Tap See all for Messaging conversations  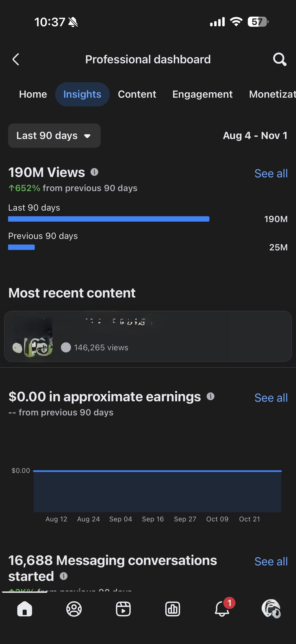click(x=271, y=562)
